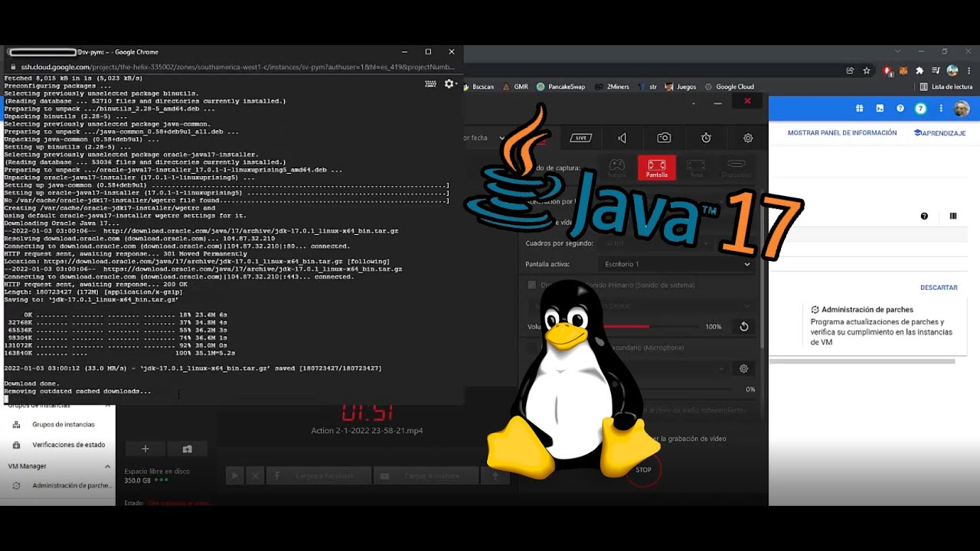Stop recording with STOP button
Viewport: 980px width, 551px height.
tap(643, 469)
